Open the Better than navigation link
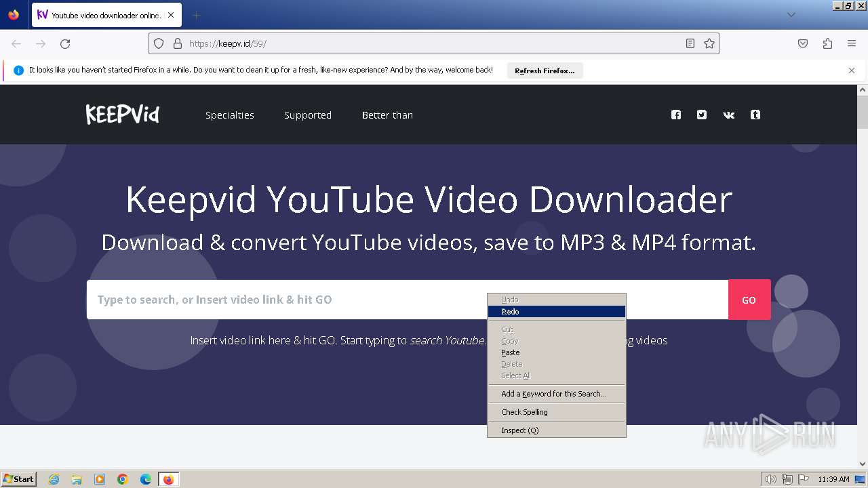The image size is (868, 488). pos(387,115)
